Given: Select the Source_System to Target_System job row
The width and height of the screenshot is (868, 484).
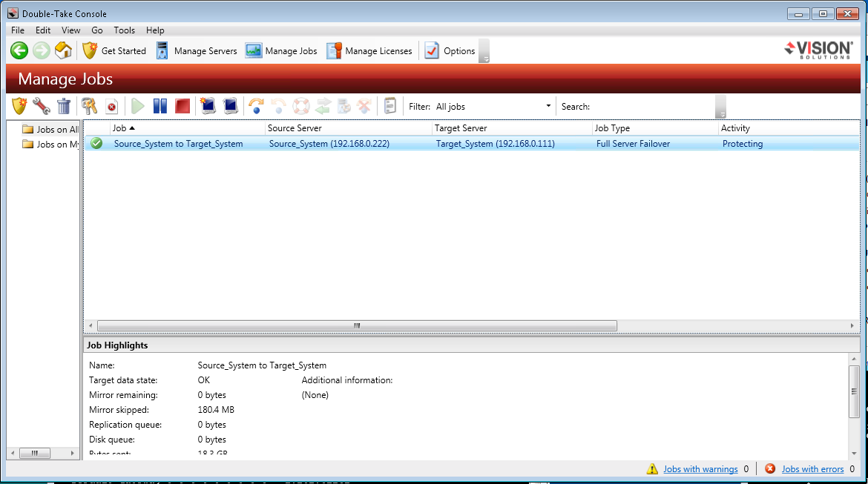Looking at the screenshot, I should pos(178,144).
